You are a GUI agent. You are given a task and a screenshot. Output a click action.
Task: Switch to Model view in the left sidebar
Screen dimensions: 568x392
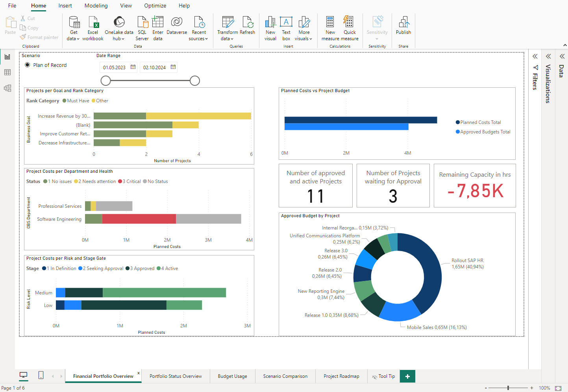coord(7,88)
